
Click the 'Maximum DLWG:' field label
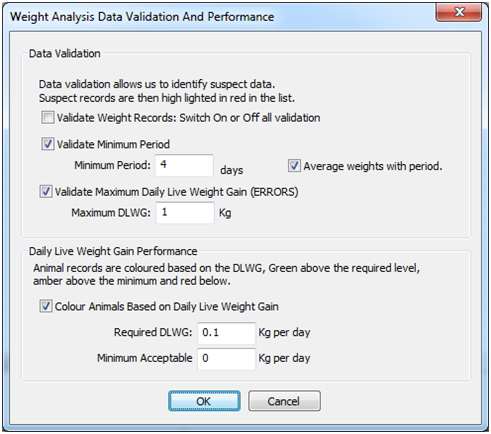pyautogui.click(x=111, y=213)
